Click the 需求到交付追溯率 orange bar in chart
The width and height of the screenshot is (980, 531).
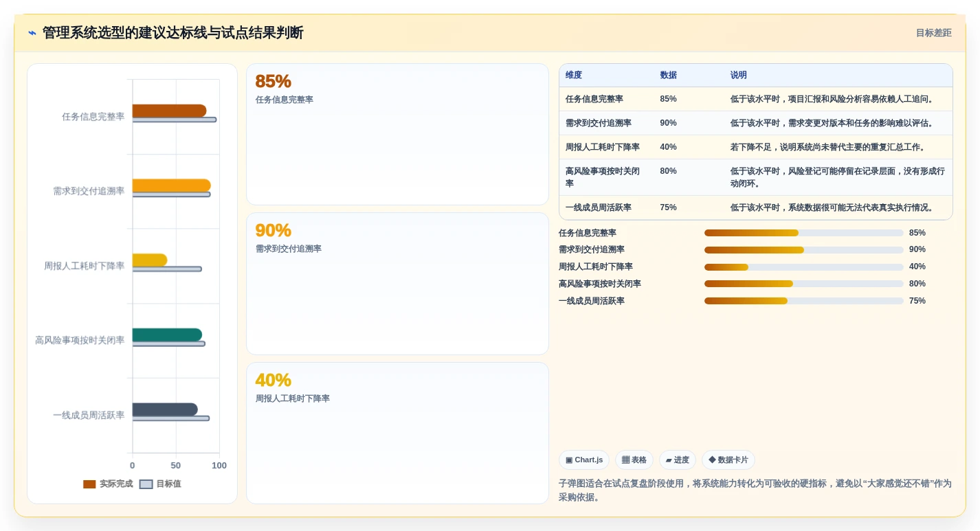pyautogui.click(x=171, y=185)
